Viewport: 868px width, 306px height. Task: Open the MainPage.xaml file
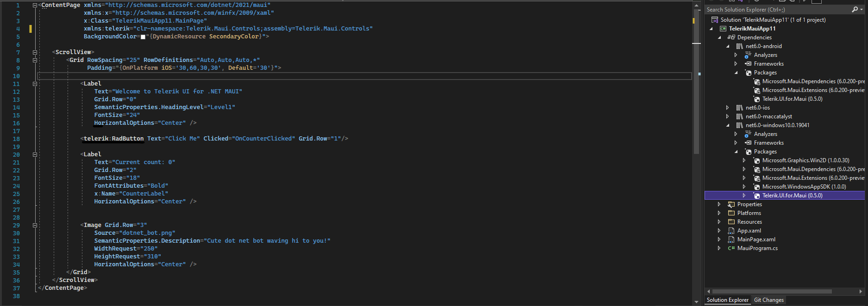[x=756, y=239]
